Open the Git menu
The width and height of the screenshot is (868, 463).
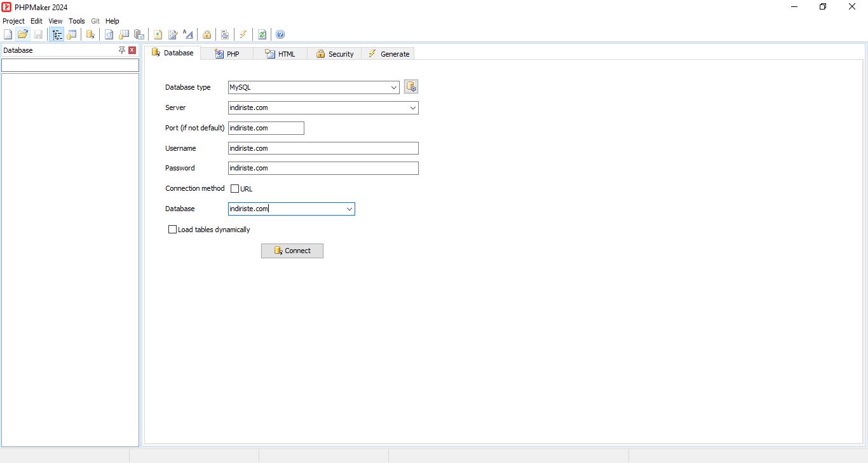[95, 21]
